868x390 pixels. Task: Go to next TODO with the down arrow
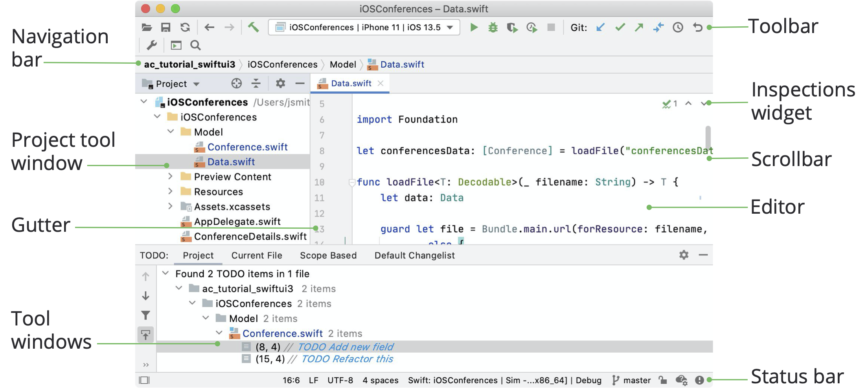145,296
